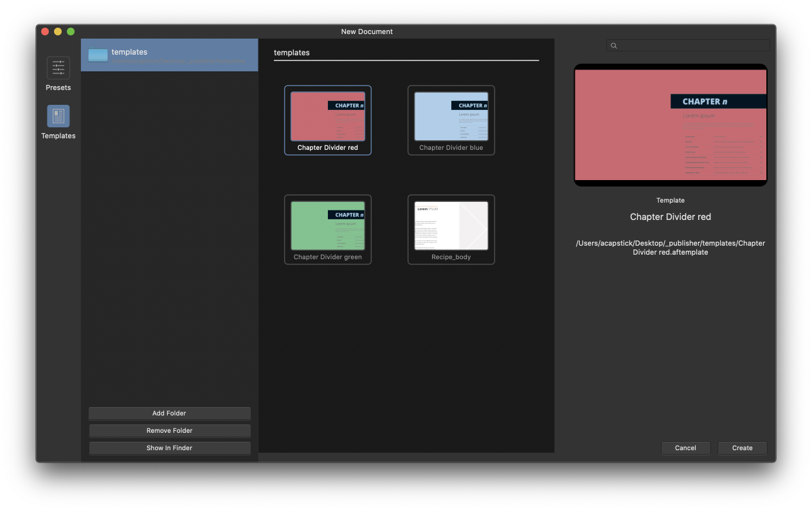Click the magnifying glass in the search bar
Viewport: 812px width, 510px height.
pos(613,45)
